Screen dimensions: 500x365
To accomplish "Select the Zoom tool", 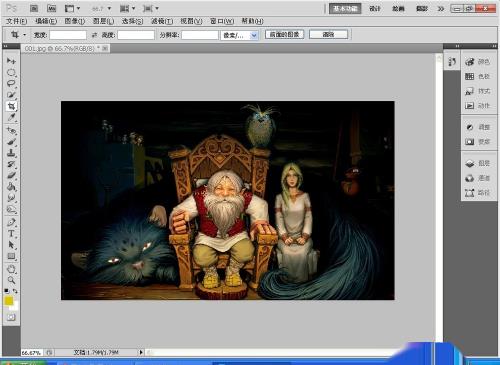I will point(11,280).
